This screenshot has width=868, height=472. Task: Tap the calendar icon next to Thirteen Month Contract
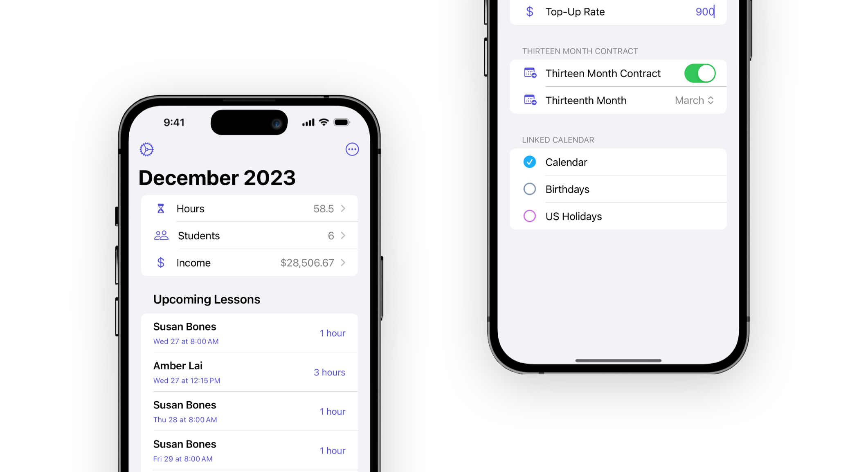pyautogui.click(x=529, y=73)
